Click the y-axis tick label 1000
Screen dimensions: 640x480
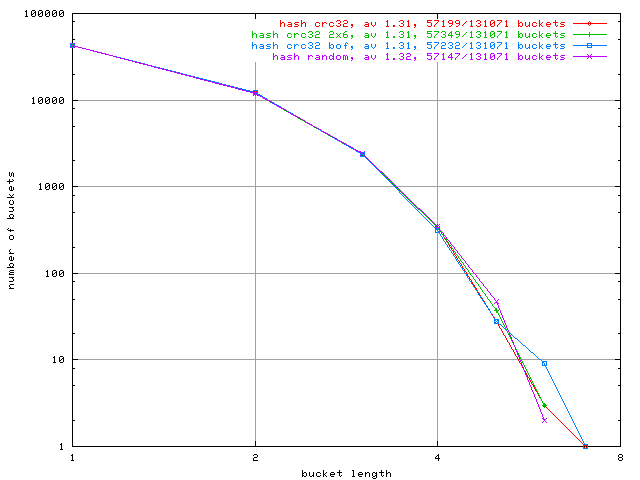point(51,187)
